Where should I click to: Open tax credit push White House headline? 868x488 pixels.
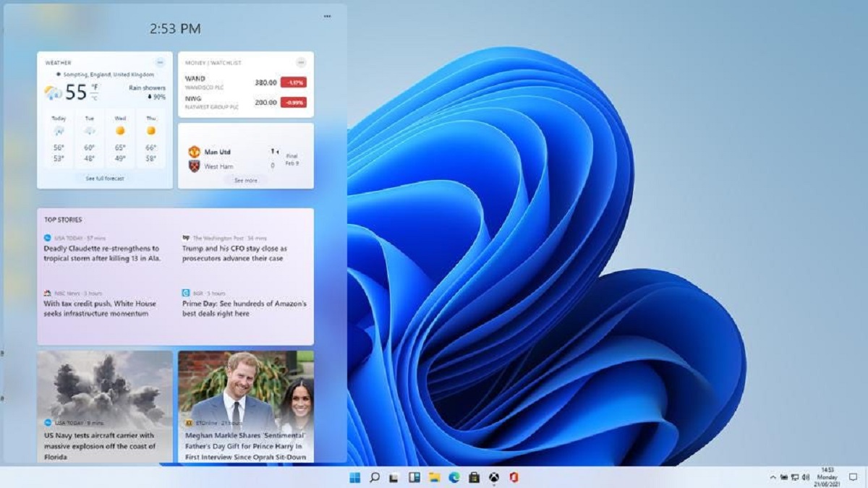pyautogui.click(x=100, y=309)
